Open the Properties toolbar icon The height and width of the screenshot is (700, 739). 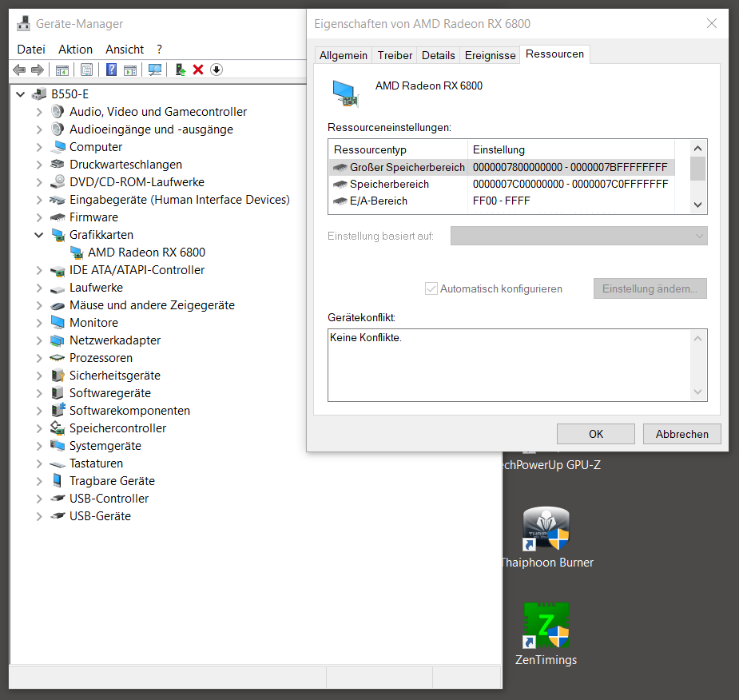coord(87,70)
